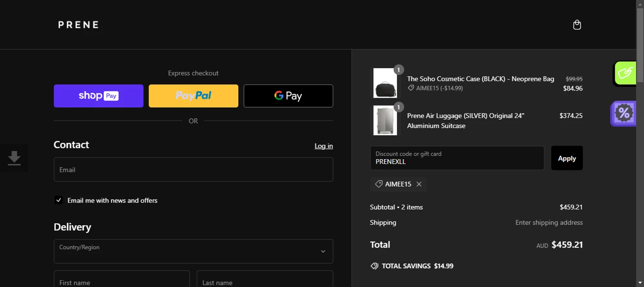Viewport: 644px width, 287px height.
Task: Open the green coupon extension widget
Action: click(625, 73)
